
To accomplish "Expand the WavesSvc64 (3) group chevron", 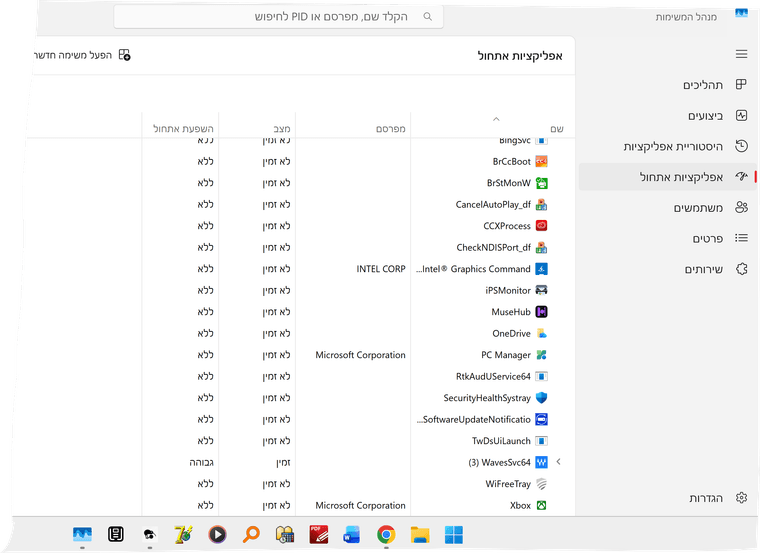I will pyautogui.click(x=558, y=462).
